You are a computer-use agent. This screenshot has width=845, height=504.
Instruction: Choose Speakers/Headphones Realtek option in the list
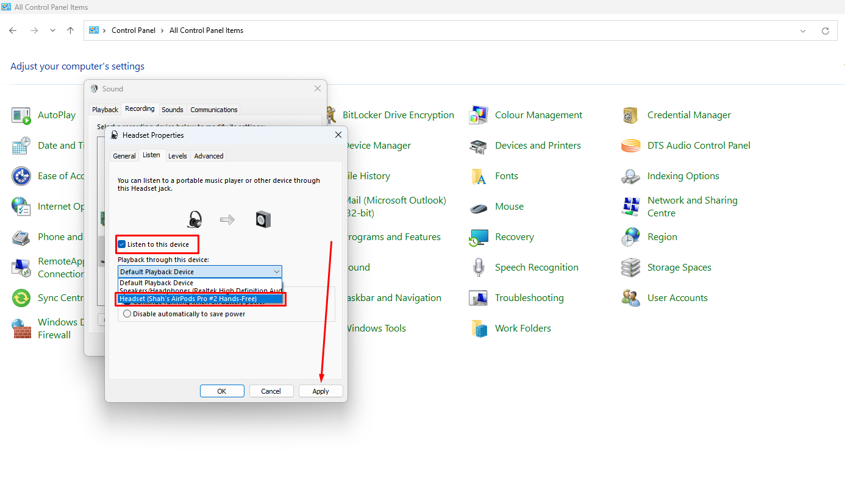coord(200,291)
